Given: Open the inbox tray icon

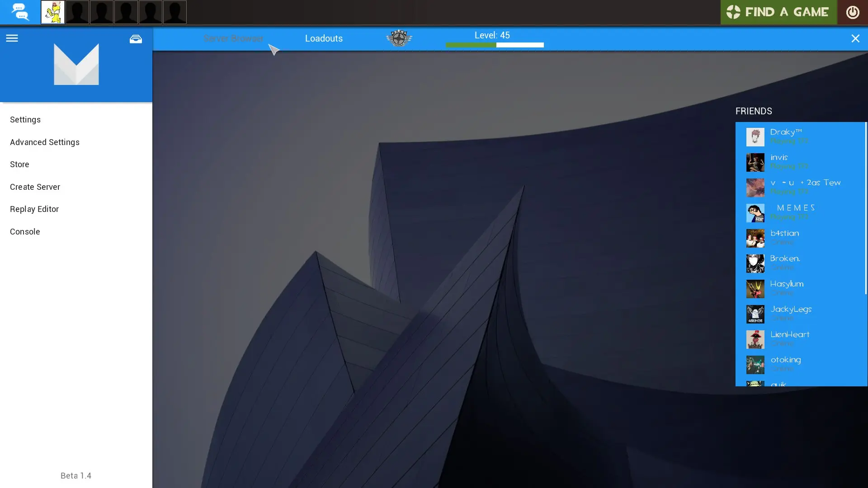Looking at the screenshot, I should point(136,39).
